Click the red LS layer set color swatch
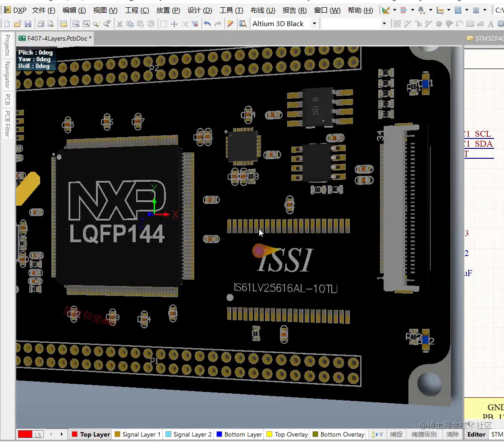 pos(25,434)
